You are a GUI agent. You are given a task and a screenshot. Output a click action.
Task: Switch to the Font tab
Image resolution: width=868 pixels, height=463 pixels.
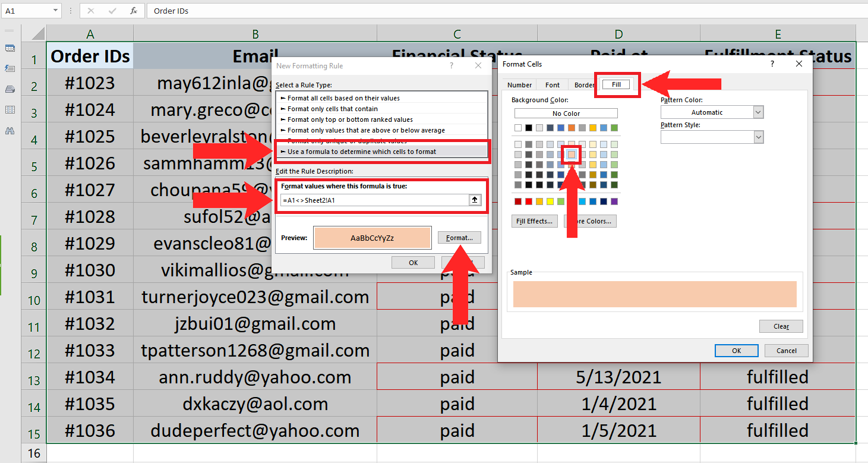coord(552,84)
